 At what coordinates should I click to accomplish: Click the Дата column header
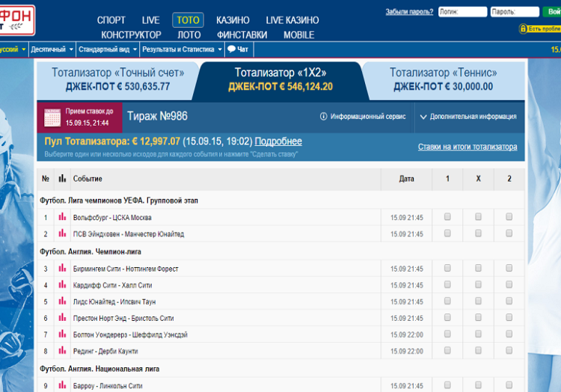pyautogui.click(x=406, y=179)
